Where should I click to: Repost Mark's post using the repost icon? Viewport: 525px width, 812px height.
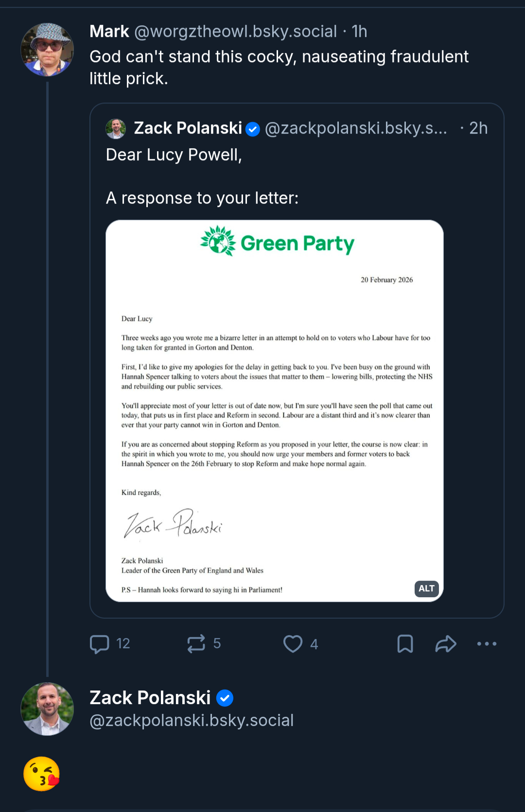tap(196, 644)
